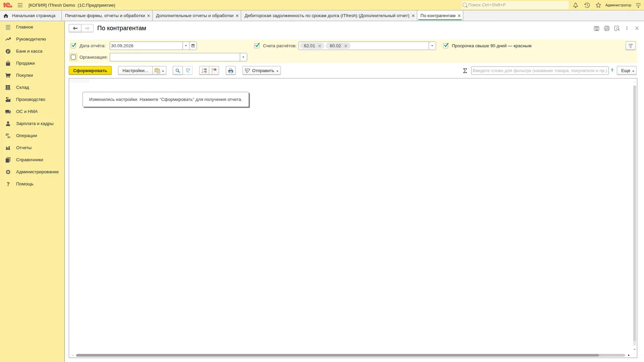
Task: Remove the 60.02 account tag
Action: pyautogui.click(x=346, y=46)
